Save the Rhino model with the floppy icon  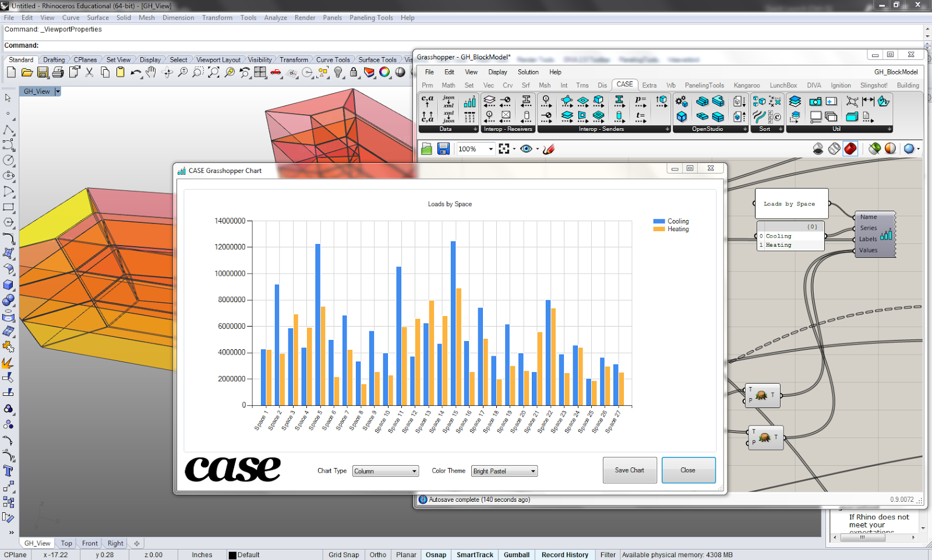[x=43, y=72]
